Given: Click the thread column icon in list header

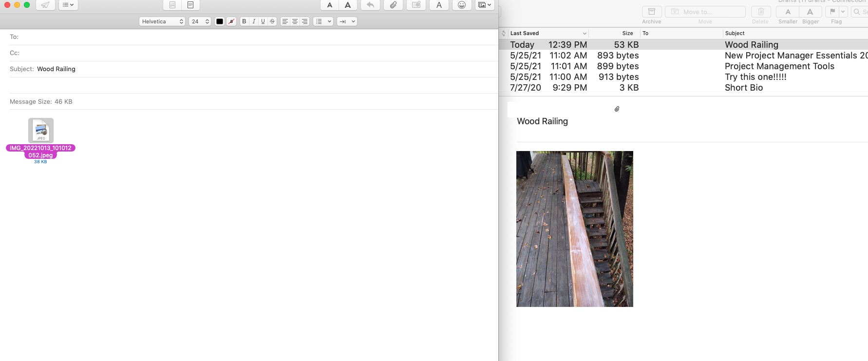Looking at the screenshot, I should [504, 34].
